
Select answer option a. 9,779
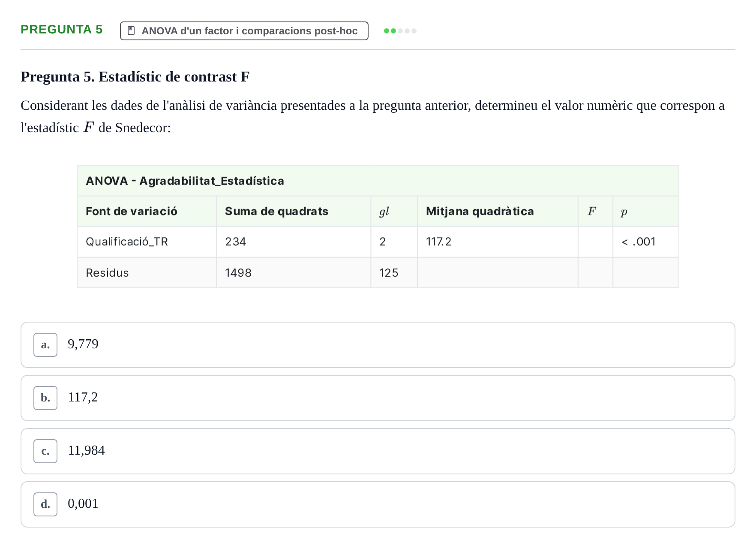click(x=378, y=345)
